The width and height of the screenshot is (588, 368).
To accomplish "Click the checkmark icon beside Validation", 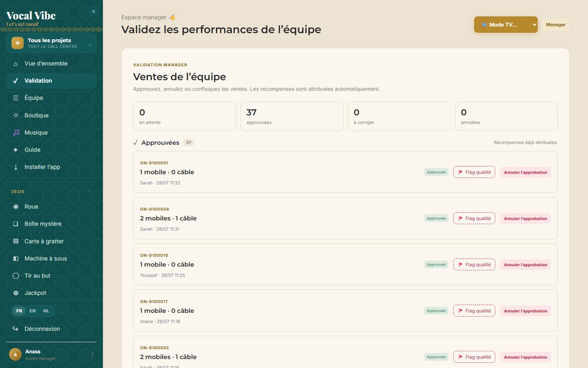I will click(16, 81).
